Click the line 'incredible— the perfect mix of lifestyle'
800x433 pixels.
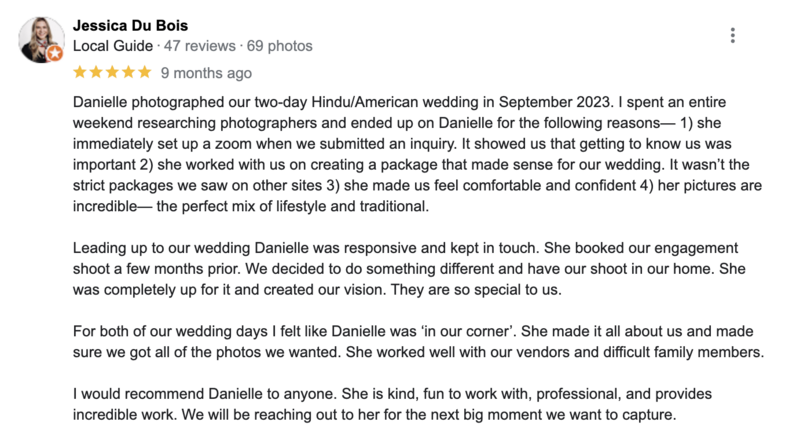pyautogui.click(x=251, y=206)
